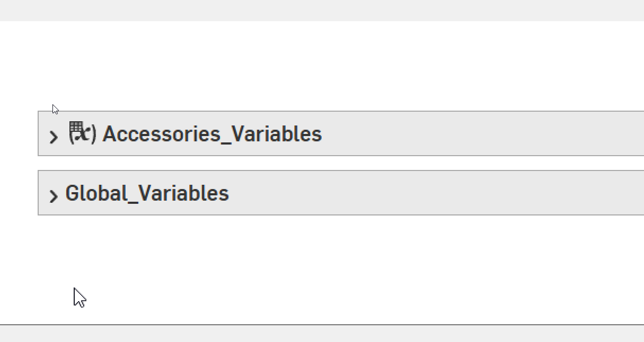Image resolution: width=644 pixels, height=342 pixels.
Task: Click the small grid part of the variable icon
Action: (76, 127)
